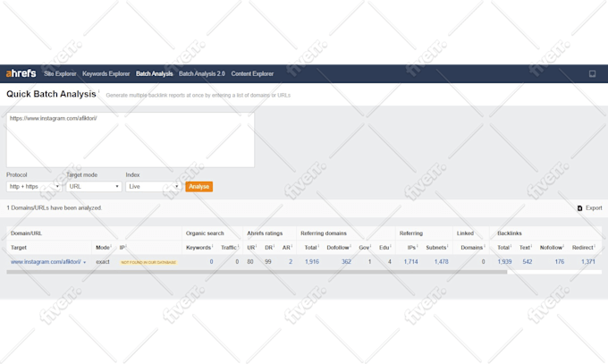Viewport: 608px width, 364px height.
Task: Click the NOT FOUND IN OUR DATABASE badge
Action: [148, 263]
